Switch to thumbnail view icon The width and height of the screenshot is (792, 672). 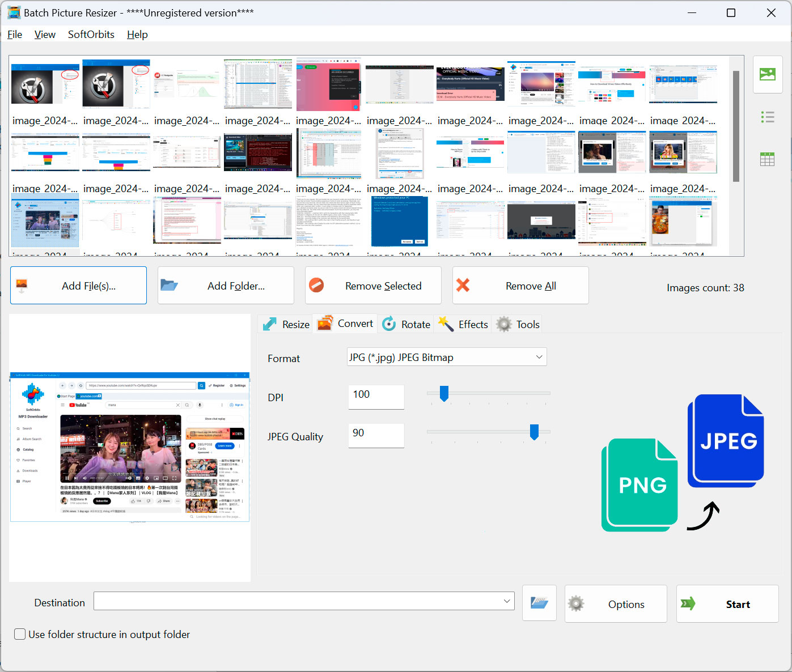point(767,74)
